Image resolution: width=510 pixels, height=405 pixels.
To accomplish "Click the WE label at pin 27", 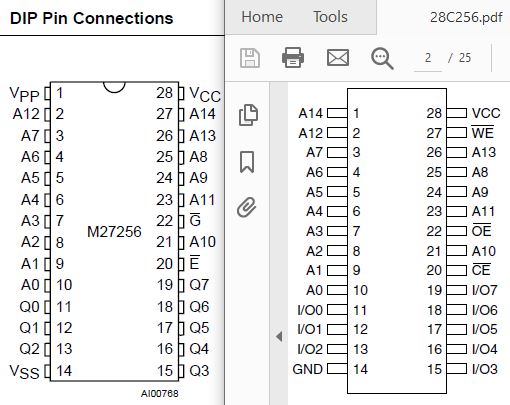I will 482,132.
